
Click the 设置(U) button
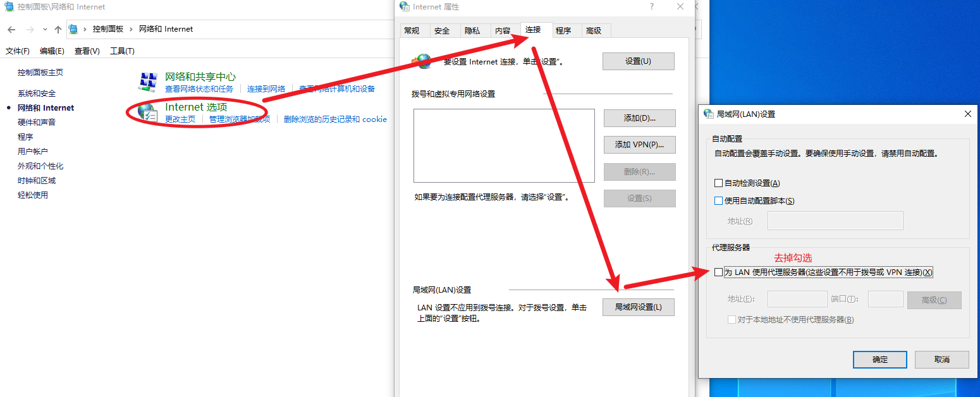click(x=639, y=61)
